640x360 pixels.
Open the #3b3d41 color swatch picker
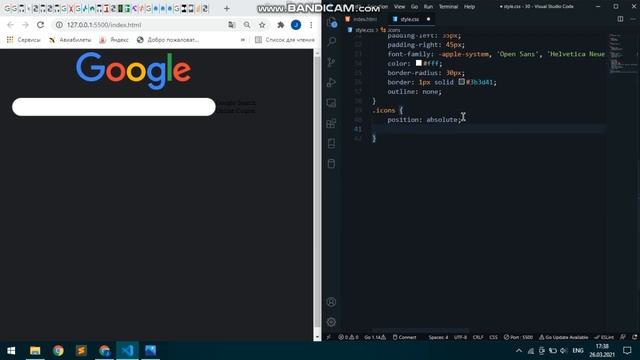[x=461, y=82]
